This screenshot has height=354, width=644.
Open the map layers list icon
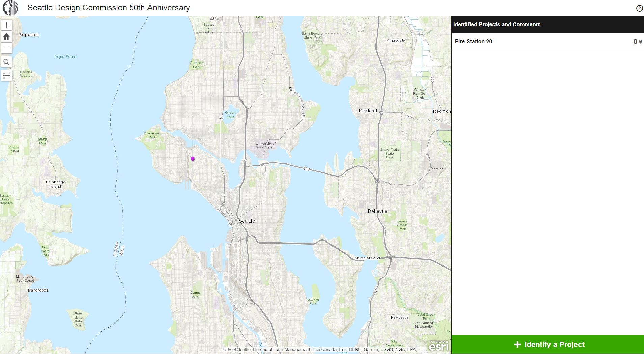tap(6, 76)
